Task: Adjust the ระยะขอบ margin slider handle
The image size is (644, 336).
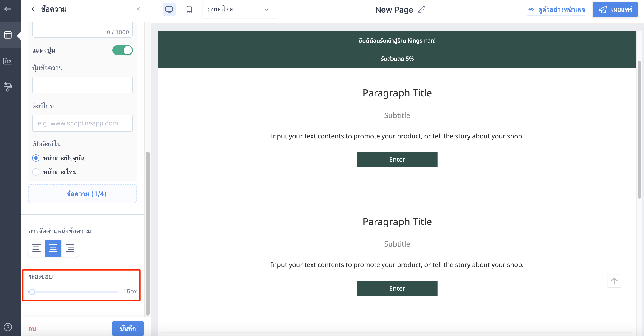Action: point(32,292)
